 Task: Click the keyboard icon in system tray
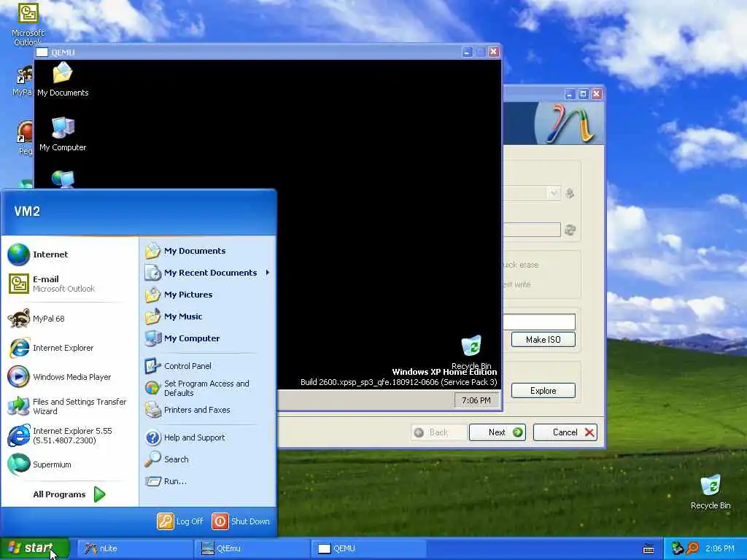649,549
